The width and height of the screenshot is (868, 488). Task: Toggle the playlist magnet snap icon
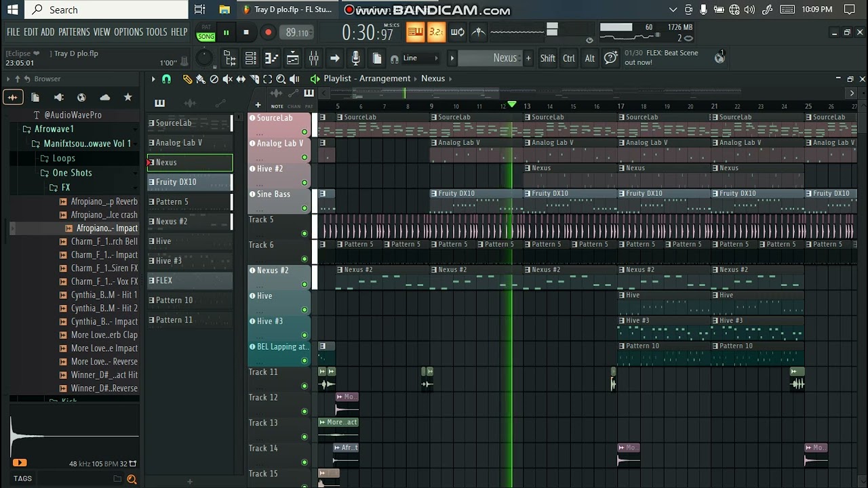pos(167,79)
